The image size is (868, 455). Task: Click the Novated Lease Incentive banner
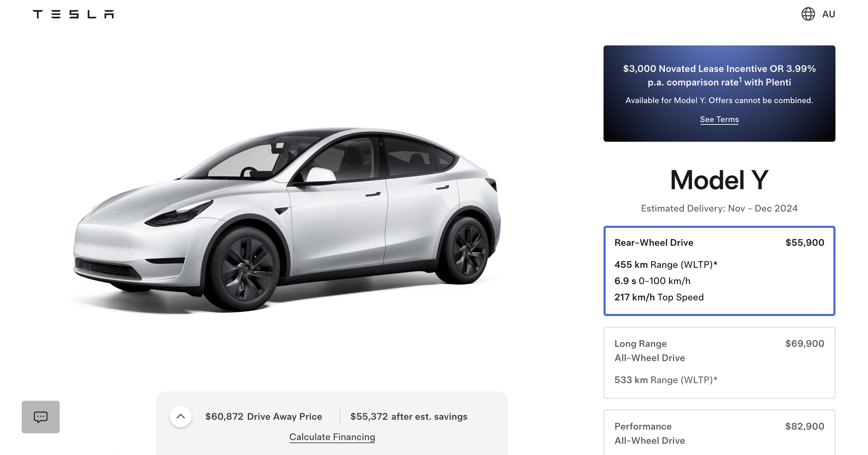[719, 94]
